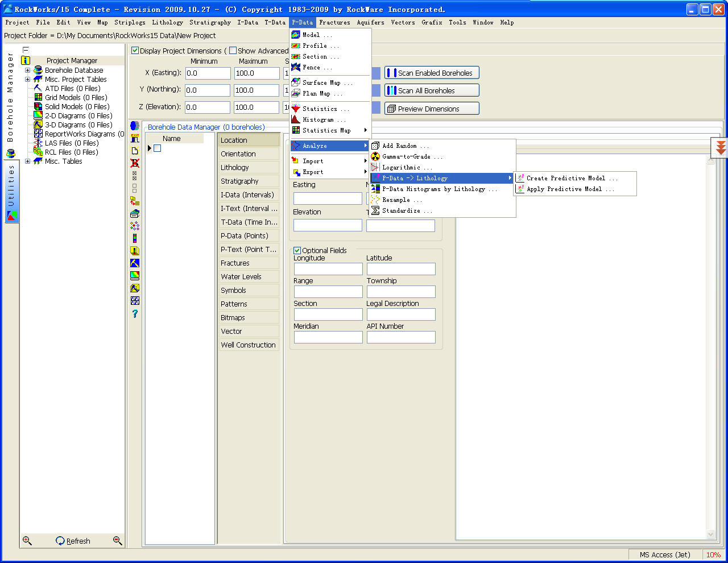Expand Misc. Project Tables tree node

[x=27, y=80]
